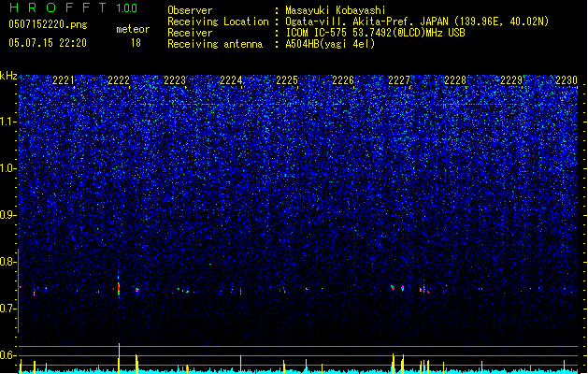Click the 2228 time marker
Viewport: 588px width, 374px height.
click(x=455, y=80)
